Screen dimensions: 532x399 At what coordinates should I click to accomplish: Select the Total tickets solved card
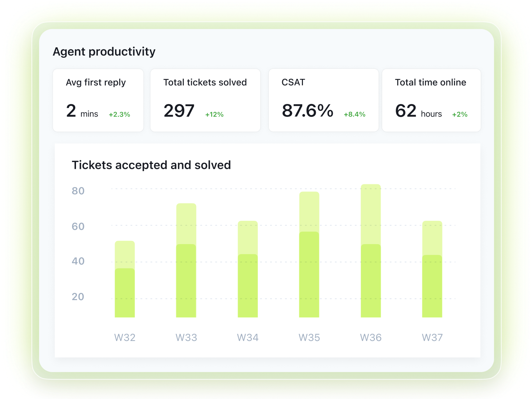tap(205, 100)
